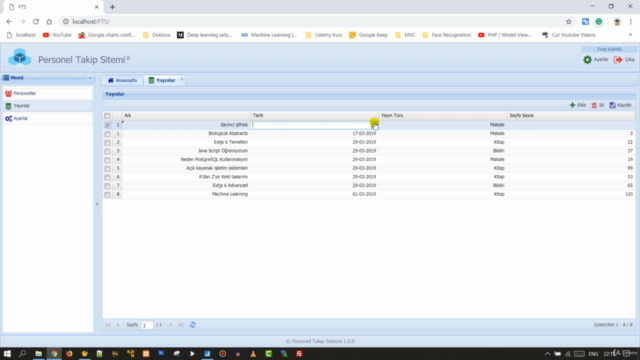Screen dimensions: 640x360
Task: Click the Personel Takip Sitemi logo
Action: pos(19,58)
